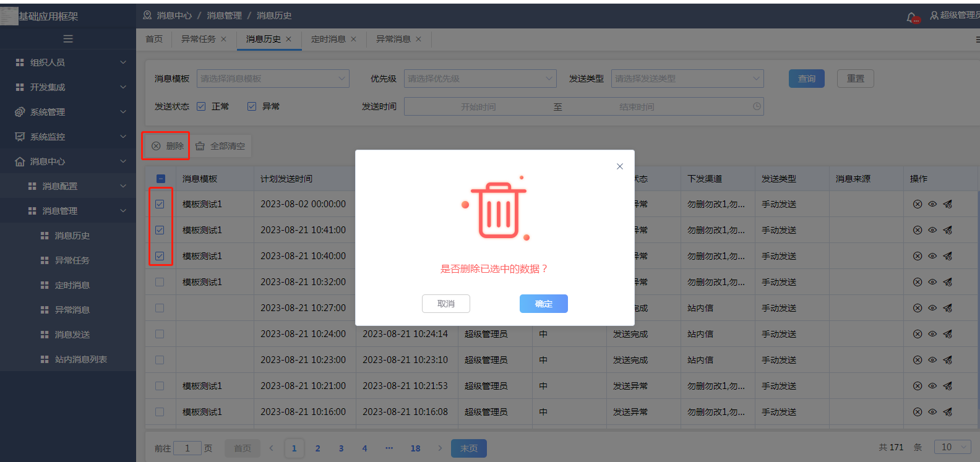Click the 前往 page number input
This screenshot has width=980, height=462.
187,448
